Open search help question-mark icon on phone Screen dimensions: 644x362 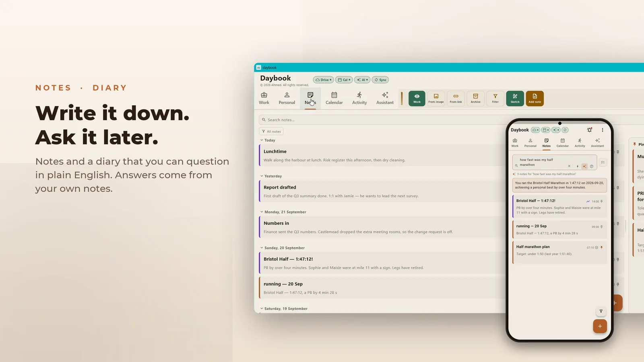coord(592,166)
